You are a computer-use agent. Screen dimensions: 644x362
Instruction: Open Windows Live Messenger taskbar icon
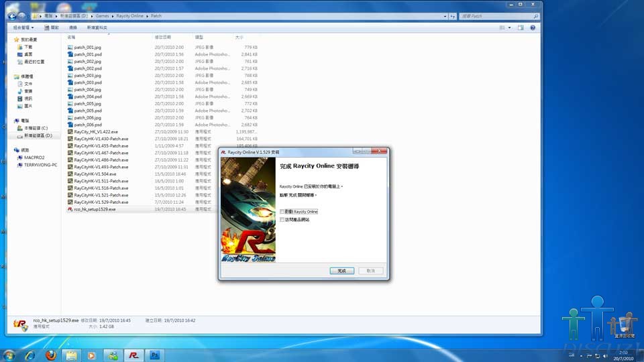(x=113, y=355)
